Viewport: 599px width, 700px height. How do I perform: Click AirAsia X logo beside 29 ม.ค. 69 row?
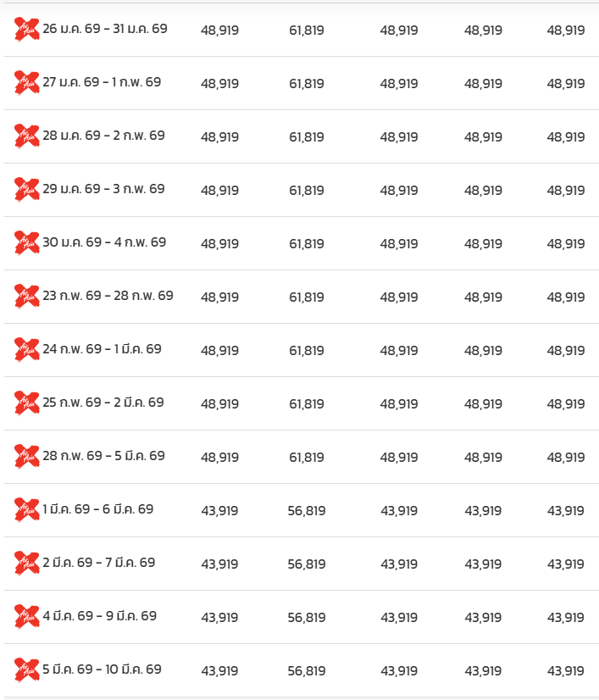click(x=27, y=190)
